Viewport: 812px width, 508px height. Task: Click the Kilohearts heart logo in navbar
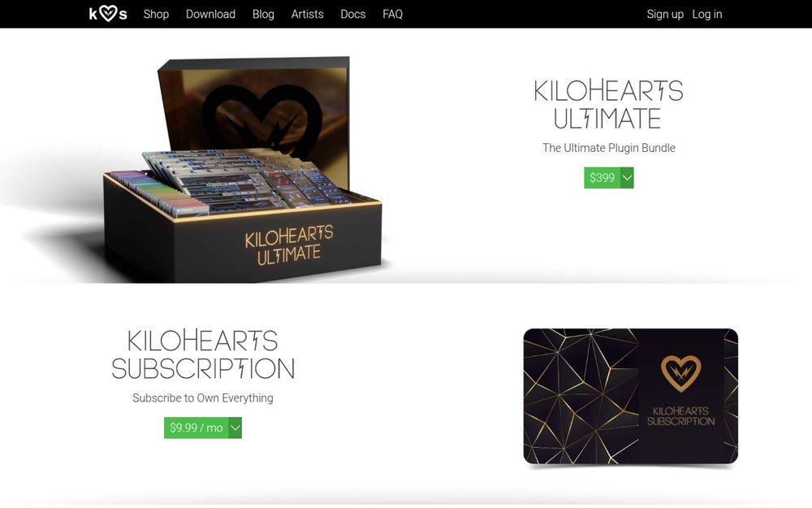click(108, 14)
